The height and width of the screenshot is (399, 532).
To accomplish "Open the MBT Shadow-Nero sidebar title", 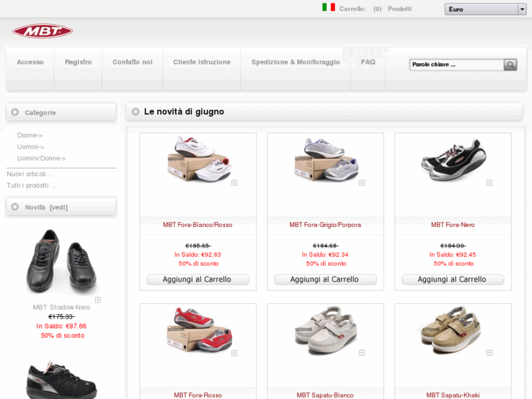I will tap(61, 307).
